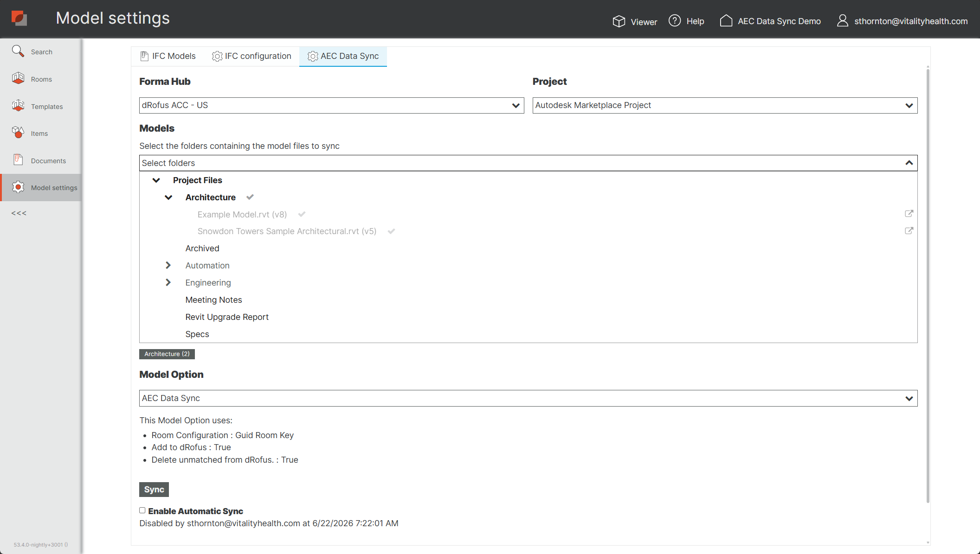Screen dimensions: 980x554
Task: Click the Model settings sidebar label
Action: click(x=54, y=188)
